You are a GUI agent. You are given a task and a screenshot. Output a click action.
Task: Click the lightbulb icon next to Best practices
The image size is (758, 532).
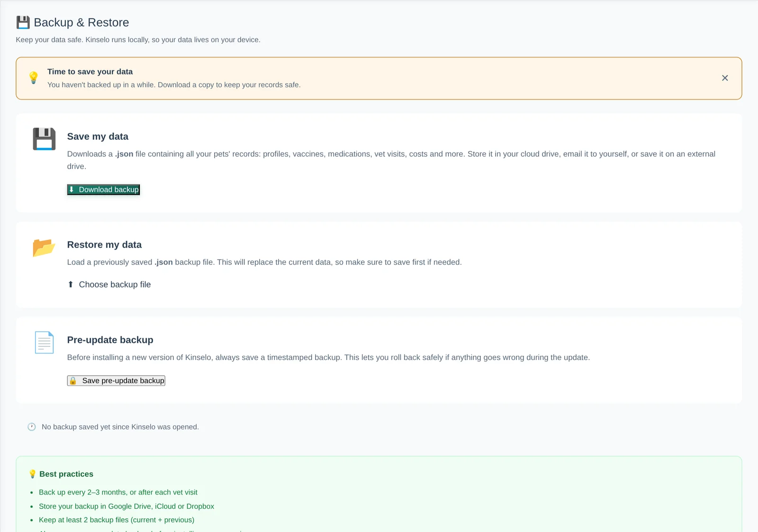coord(32,474)
